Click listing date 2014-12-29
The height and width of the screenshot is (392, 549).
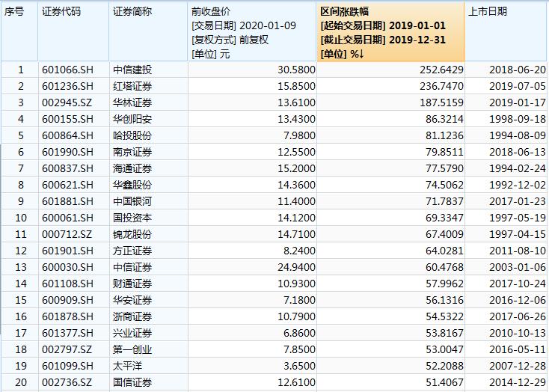click(518, 382)
